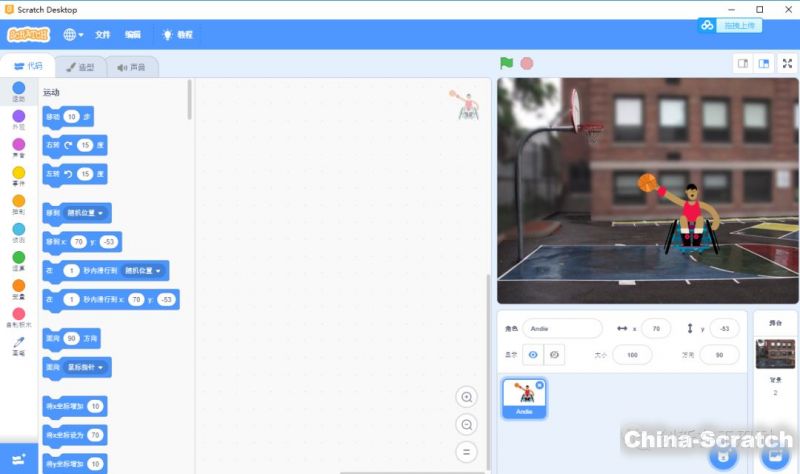Open the 教程 (Tutorials) button

pyautogui.click(x=177, y=34)
